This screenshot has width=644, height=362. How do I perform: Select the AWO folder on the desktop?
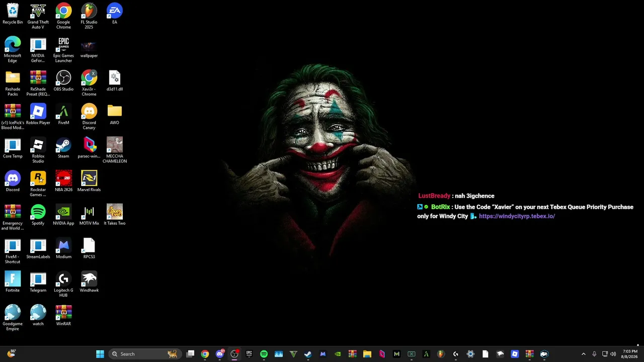click(114, 115)
